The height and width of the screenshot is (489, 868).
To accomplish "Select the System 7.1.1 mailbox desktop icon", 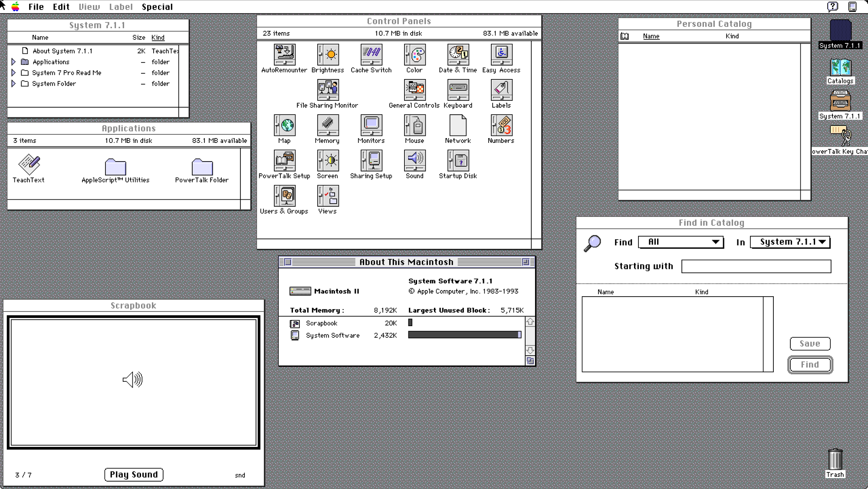I will point(840,101).
